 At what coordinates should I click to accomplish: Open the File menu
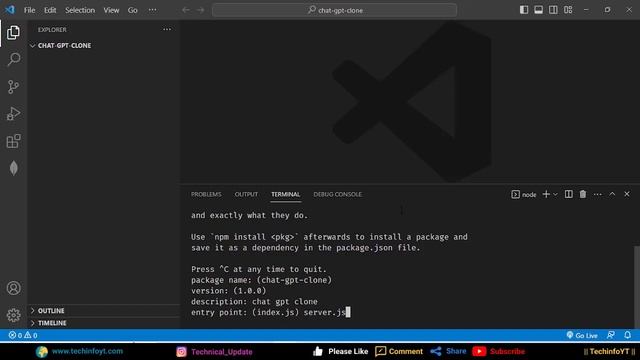(29, 10)
